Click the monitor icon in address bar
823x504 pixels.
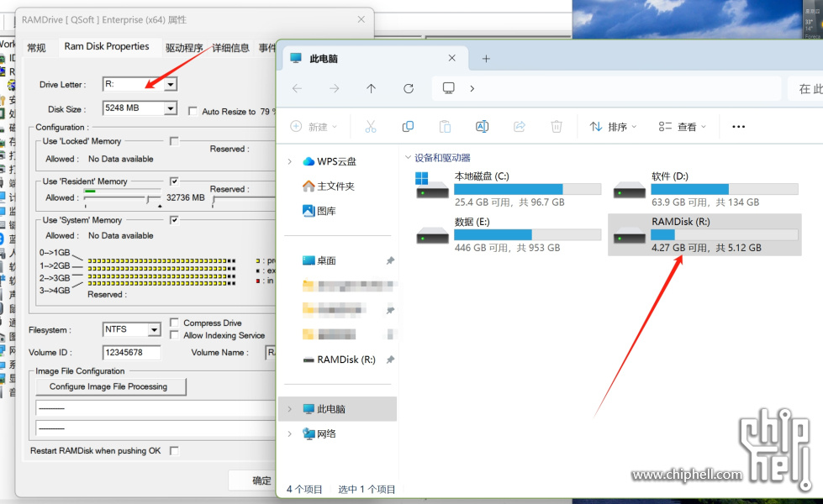[448, 88]
